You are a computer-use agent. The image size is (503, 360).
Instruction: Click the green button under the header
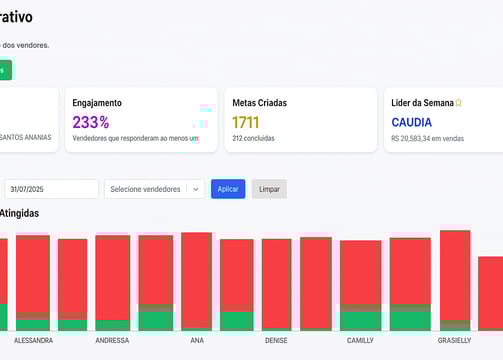(6, 70)
